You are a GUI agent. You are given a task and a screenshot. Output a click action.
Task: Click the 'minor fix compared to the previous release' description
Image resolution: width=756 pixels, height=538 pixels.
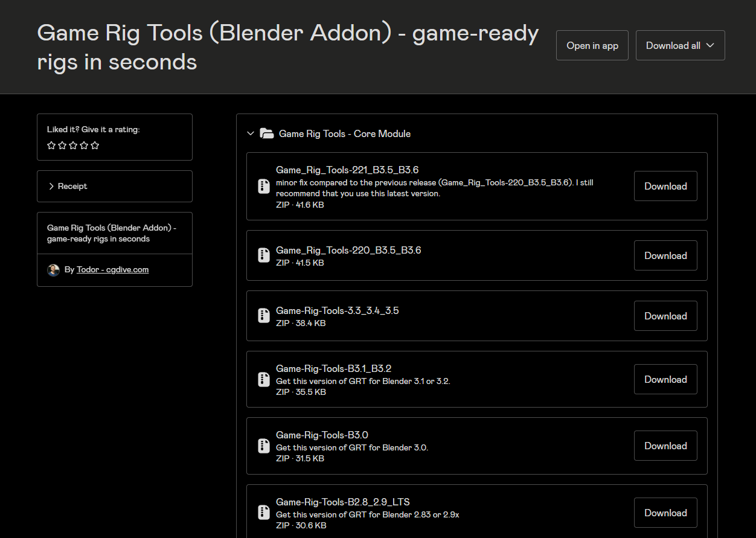435,188
